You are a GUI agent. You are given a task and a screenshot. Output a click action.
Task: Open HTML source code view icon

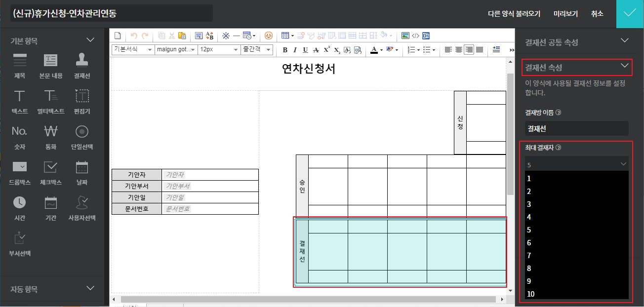point(415,36)
